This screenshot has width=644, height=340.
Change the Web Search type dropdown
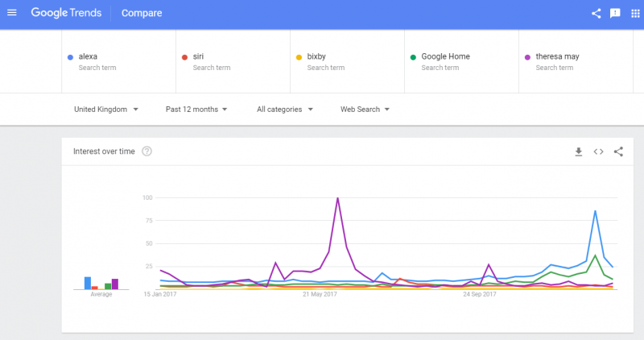click(x=365, y=110)
